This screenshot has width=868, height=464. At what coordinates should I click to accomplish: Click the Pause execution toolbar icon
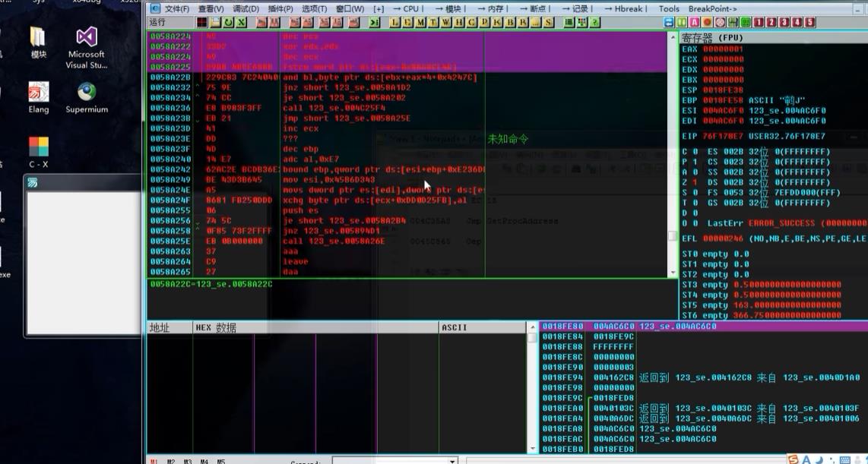click(274, 22)
